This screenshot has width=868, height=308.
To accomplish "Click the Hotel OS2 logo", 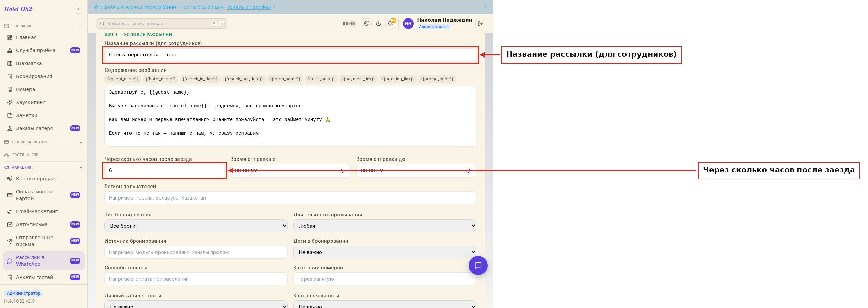I will tap(18, 9).
